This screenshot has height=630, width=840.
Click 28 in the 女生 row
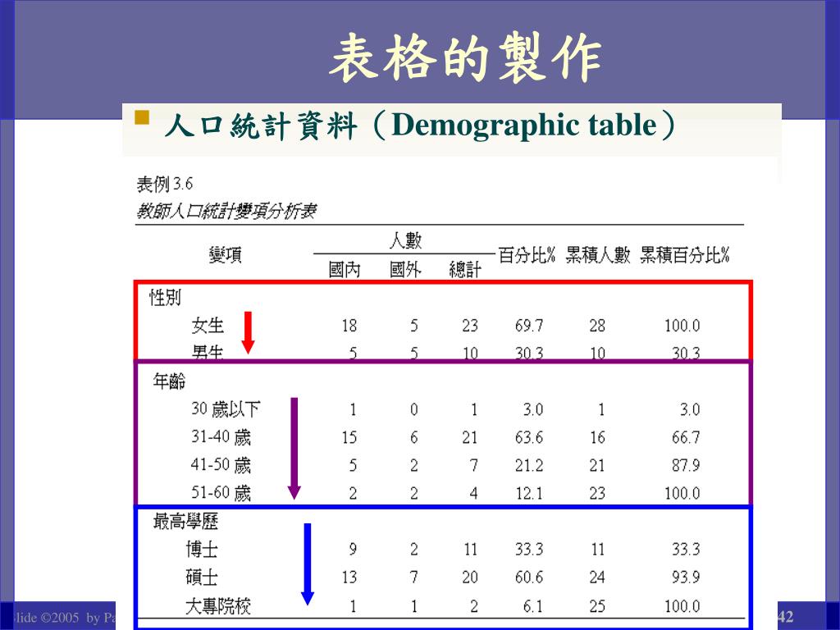click(x=597, y=326)
